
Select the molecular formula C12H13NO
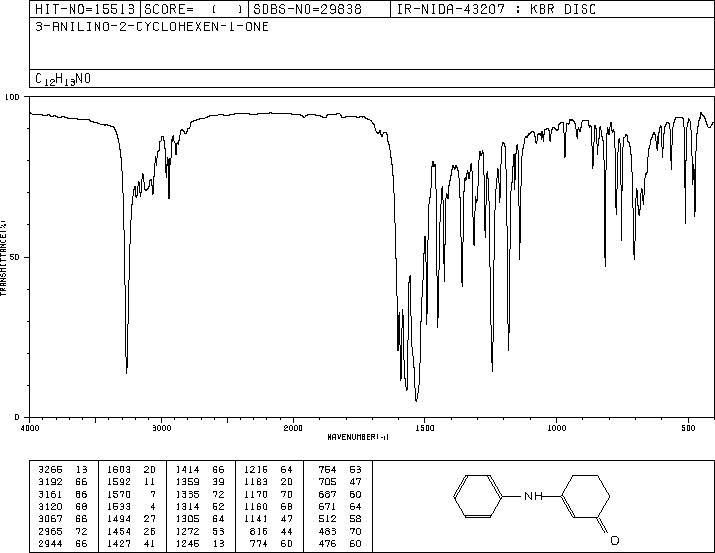point(63,79)
